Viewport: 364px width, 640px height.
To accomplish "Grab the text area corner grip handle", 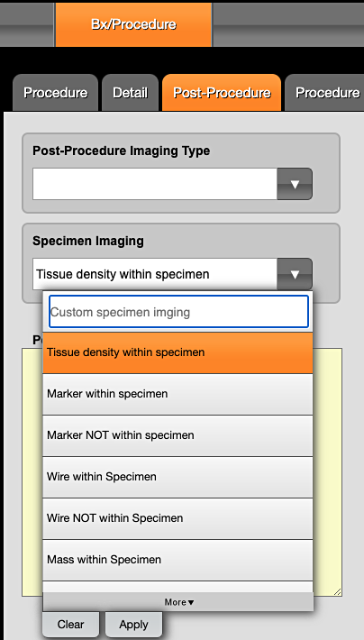I will (x=338, y=591).
